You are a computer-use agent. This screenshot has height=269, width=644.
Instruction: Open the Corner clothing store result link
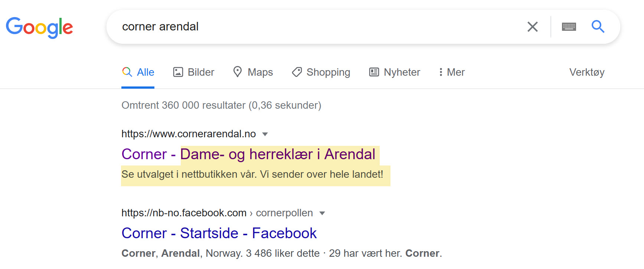248,154
